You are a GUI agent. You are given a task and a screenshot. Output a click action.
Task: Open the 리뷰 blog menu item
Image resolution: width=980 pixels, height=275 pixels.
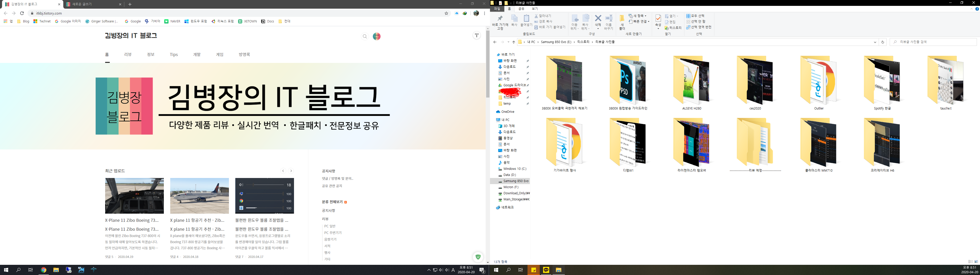pos(128,55)
